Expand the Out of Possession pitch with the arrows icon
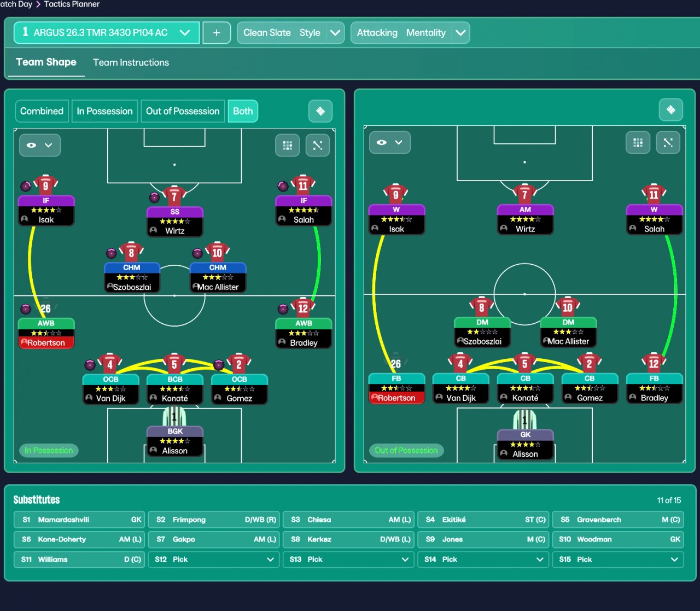Image resolution: width=700 pixels, height=611 pixels. (x=668, y=143)
